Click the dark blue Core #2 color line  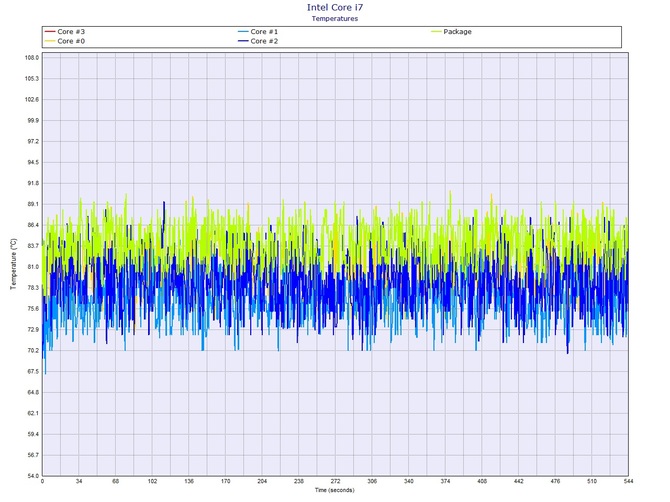tap(243, 41)
